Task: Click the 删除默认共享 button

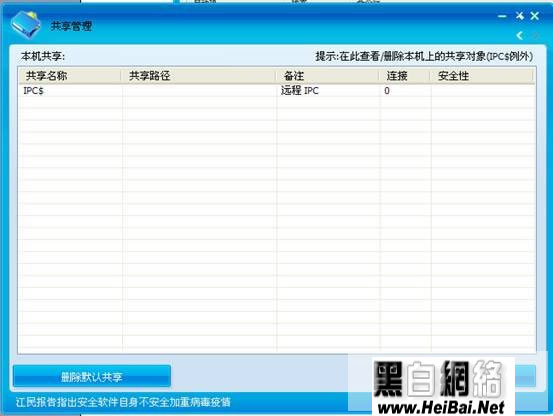Action: (x=92, y=377)
